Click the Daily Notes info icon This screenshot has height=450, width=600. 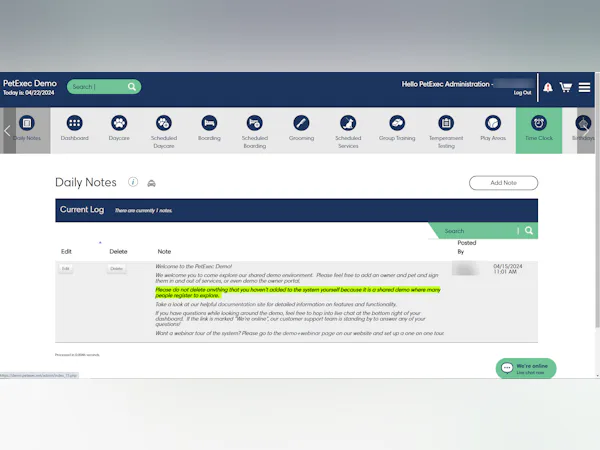pos(133,182)
